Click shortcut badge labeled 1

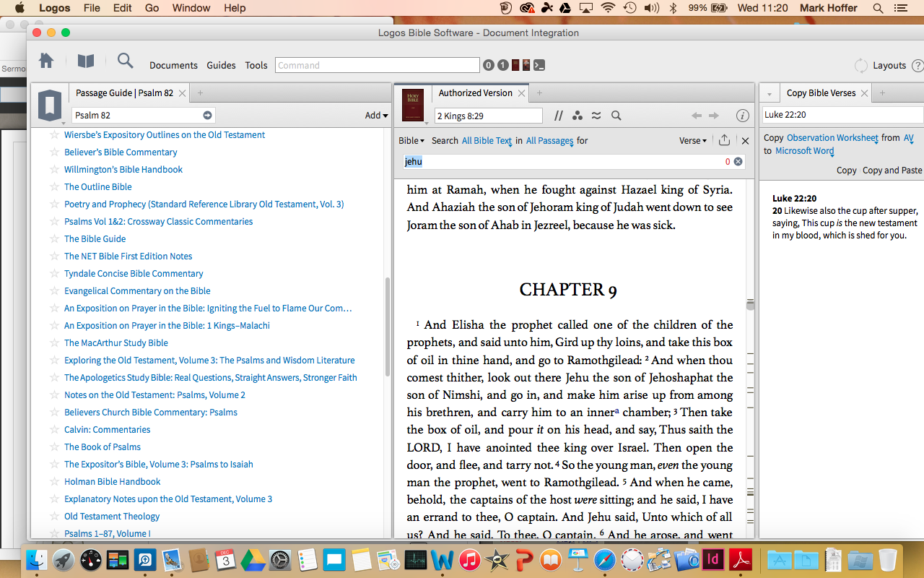[x=502, y=65]
